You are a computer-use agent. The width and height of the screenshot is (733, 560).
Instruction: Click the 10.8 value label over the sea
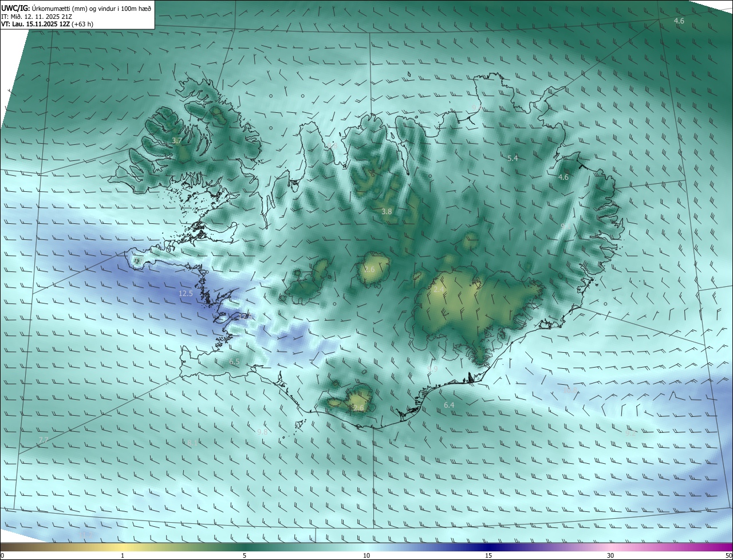570,391
